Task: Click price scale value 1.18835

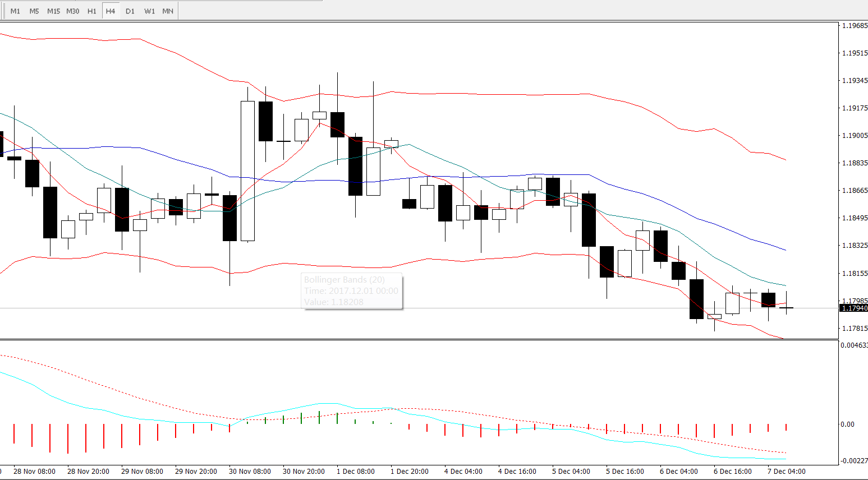Action: tap(855, 163)
